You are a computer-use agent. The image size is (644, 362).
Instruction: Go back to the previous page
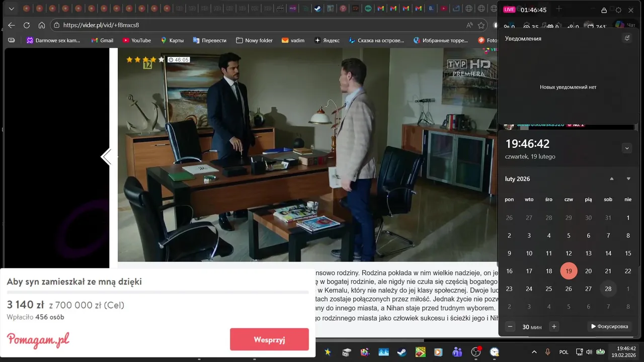click(x=11, y=25)
